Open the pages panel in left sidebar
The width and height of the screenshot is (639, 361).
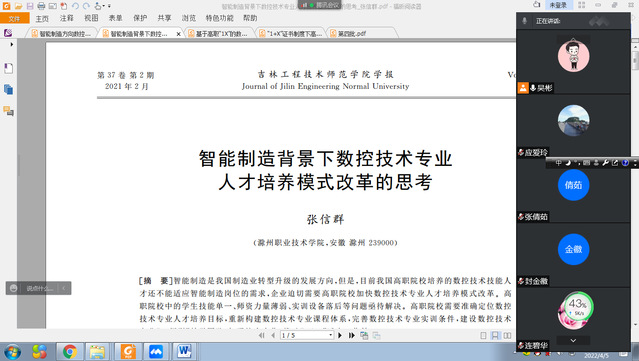pyautogui.click(x=8, y=90)
